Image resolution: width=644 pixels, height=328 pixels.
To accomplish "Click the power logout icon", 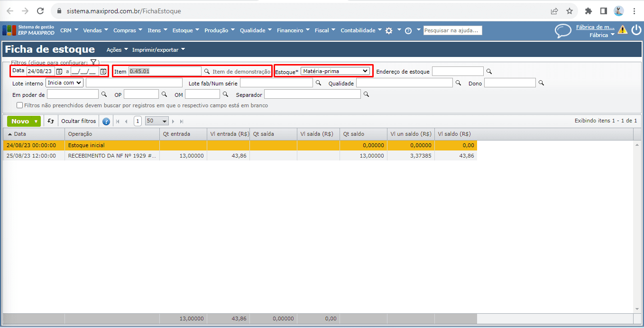I will pos(636,30).
